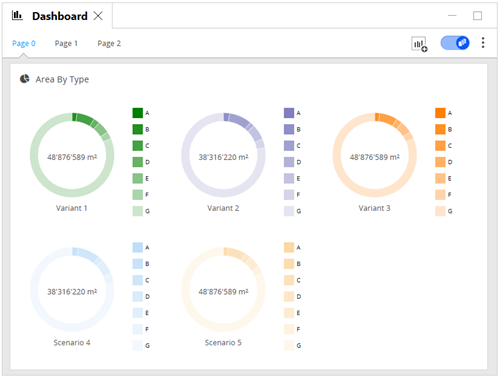Click the Area By Type pie icon
Screen dimensions: 500x378
pos(25,79)
